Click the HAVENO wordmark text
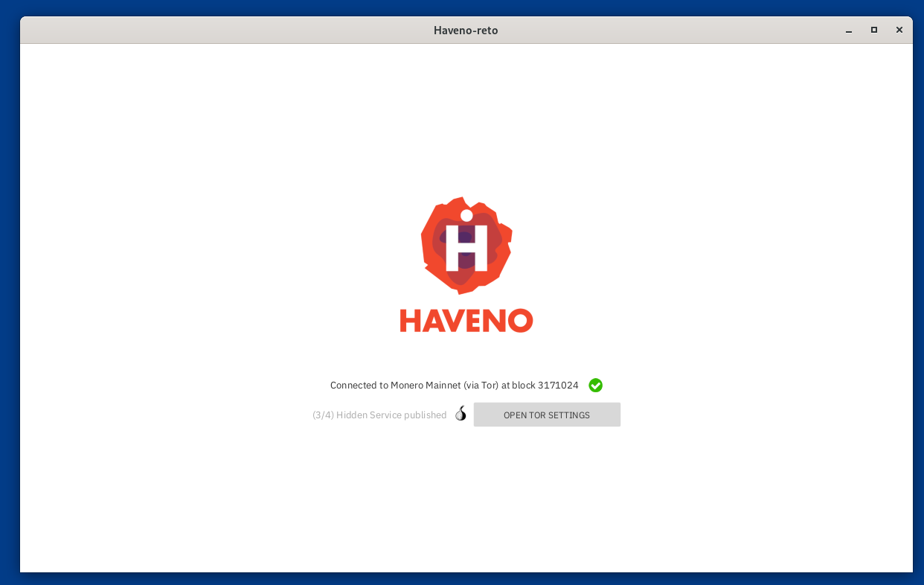This screenshot has width=924, height=585. click(x=466, y=321)
